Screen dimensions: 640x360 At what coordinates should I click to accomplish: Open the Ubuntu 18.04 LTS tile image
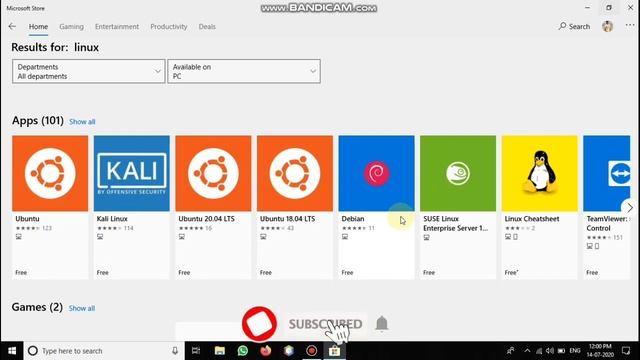pyautogui.click(x=295, y=173)
